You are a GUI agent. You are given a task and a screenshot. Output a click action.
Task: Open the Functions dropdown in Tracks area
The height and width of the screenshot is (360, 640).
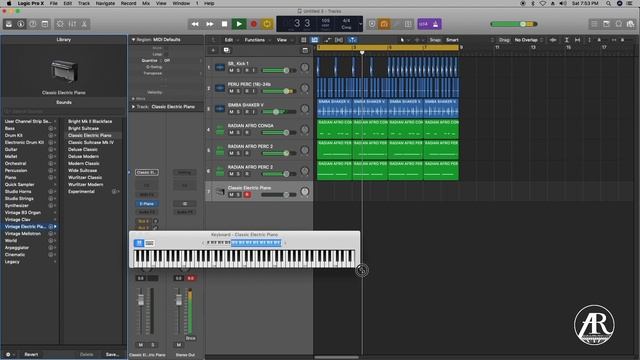[x=257, y=40]
